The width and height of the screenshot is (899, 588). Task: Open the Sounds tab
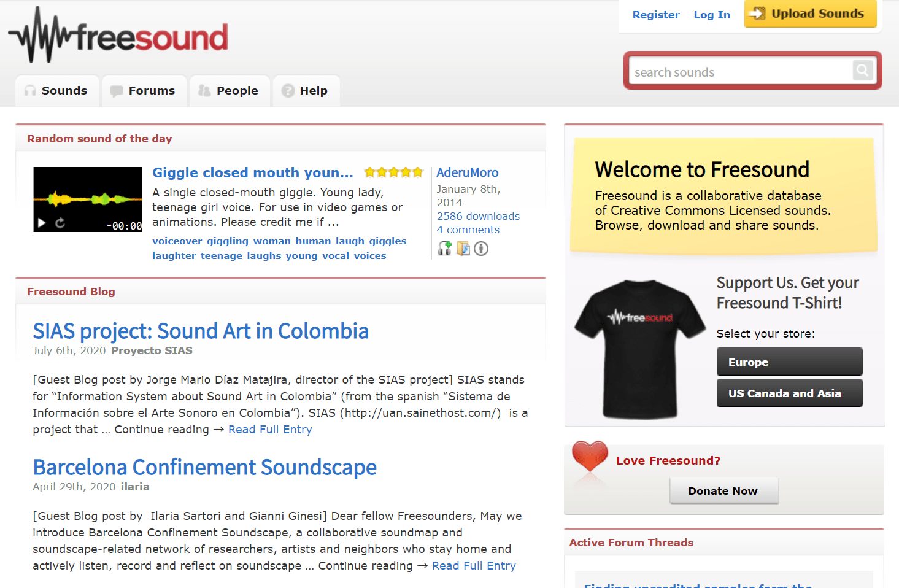click(x=56, y=91)
